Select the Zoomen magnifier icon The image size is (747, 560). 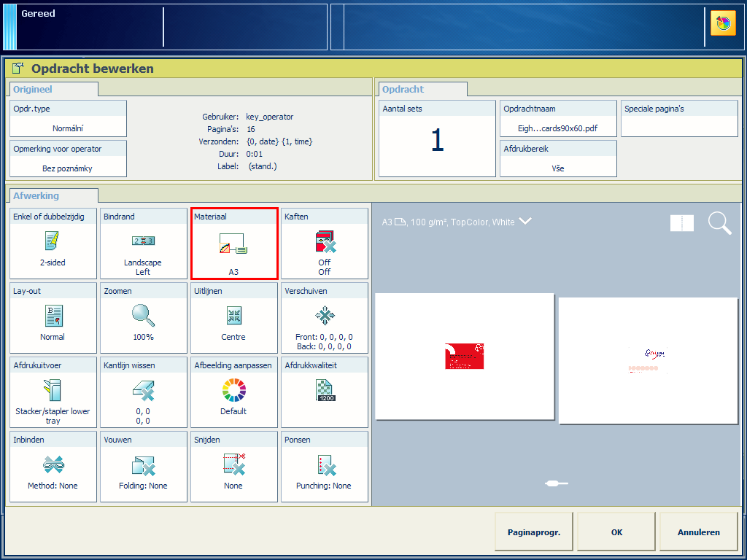143,315
